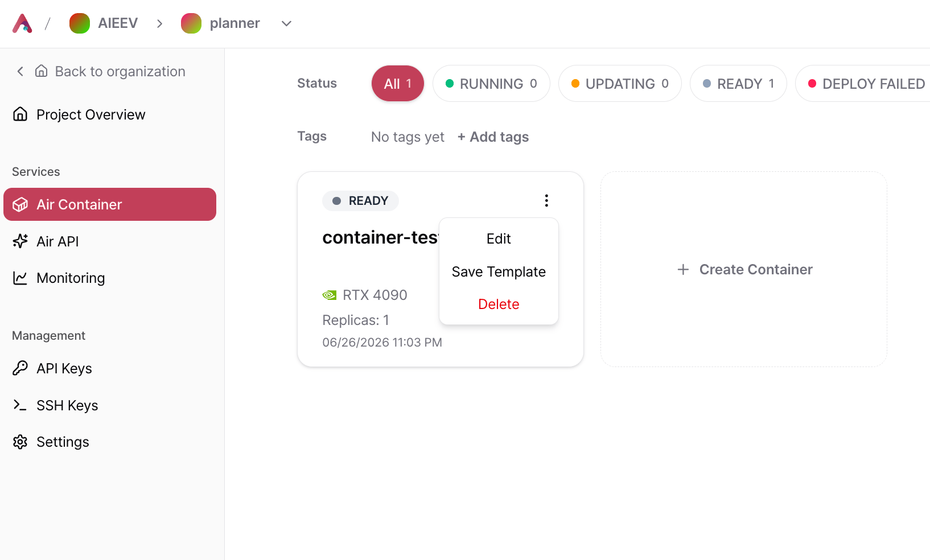930x560 pixels.
Task: Filter containers by UPDATING status
Action: (620, 84)
